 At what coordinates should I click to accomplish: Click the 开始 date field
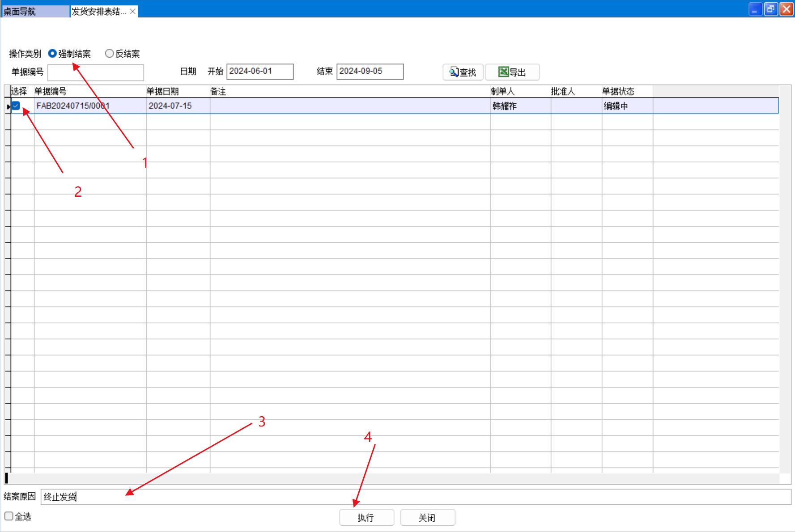coord(260,72)
